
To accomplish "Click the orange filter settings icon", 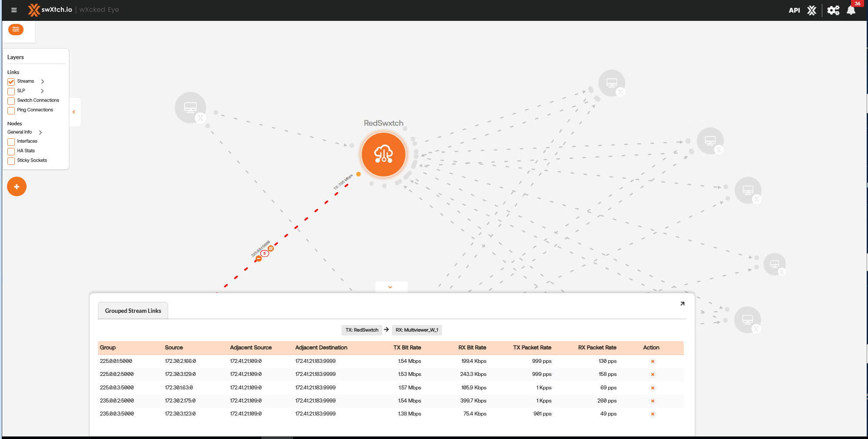I will (16, 30).
